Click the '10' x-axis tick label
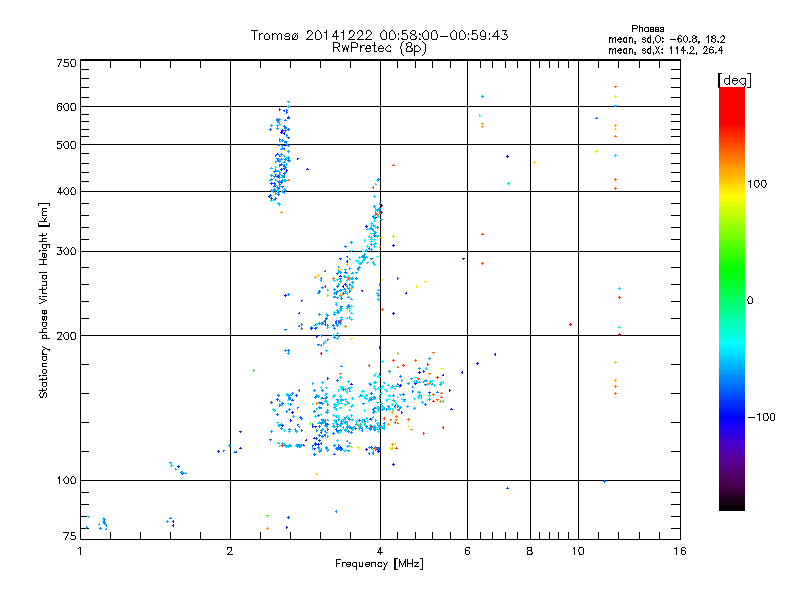800x600 pixels. click(578, 551)
